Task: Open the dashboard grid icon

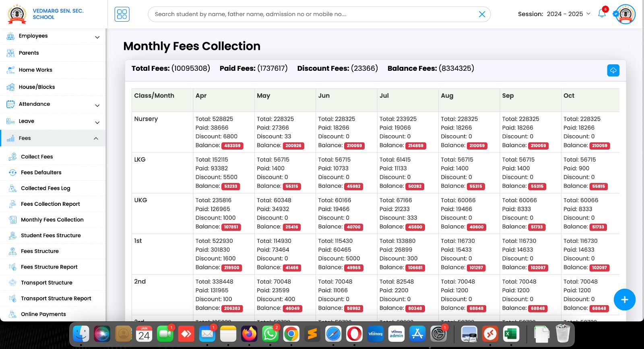Action: (122, 14)
